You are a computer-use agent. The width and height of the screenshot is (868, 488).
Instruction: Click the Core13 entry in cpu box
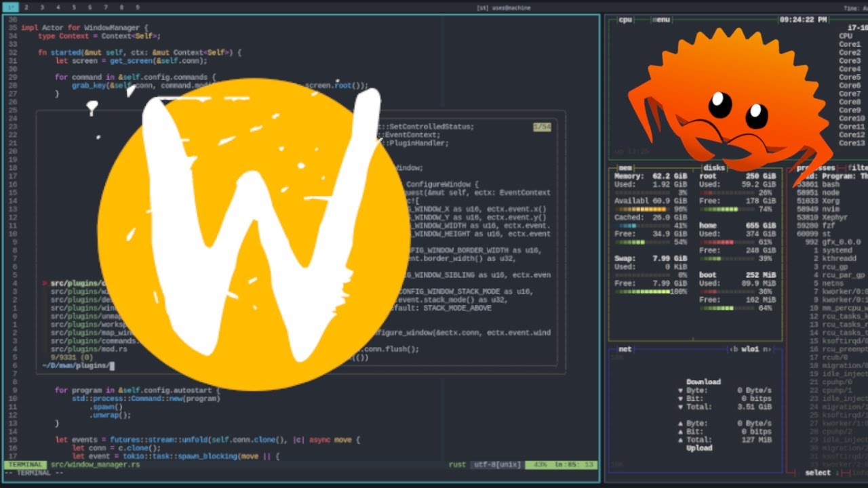pyautogui.click(x=852, y=143)
